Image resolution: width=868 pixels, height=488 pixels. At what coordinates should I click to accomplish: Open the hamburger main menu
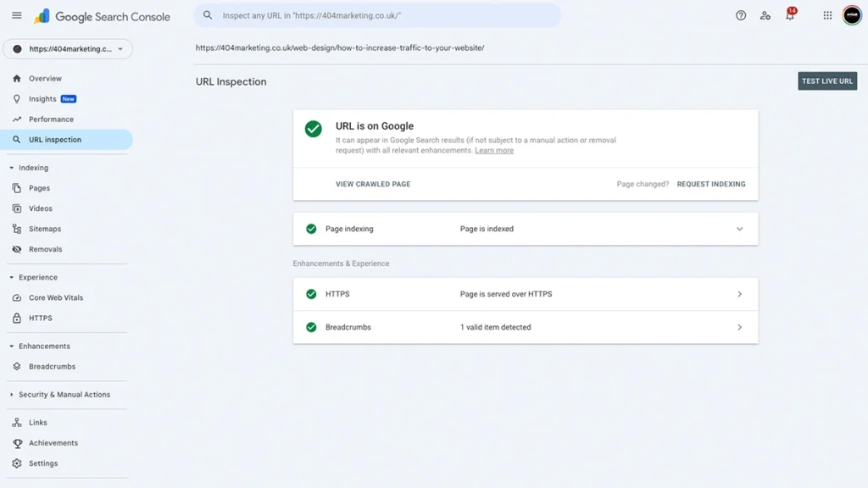[17, 15]
